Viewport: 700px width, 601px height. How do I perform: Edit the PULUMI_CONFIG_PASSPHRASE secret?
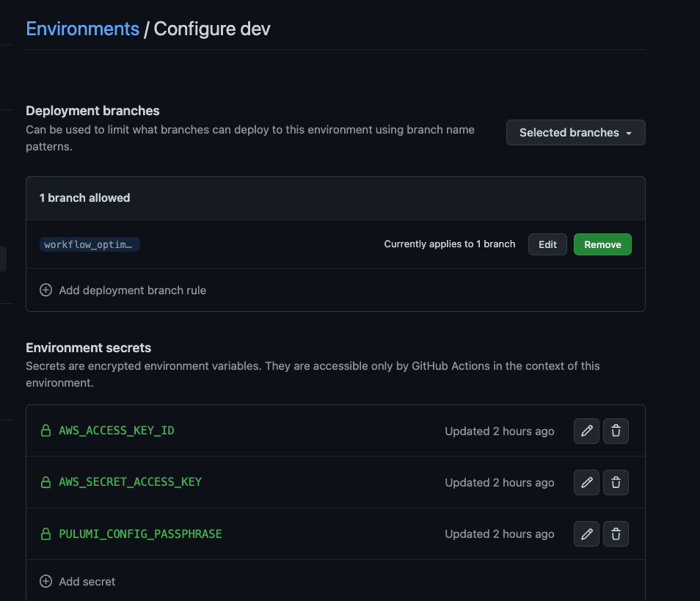coord(586,533)
